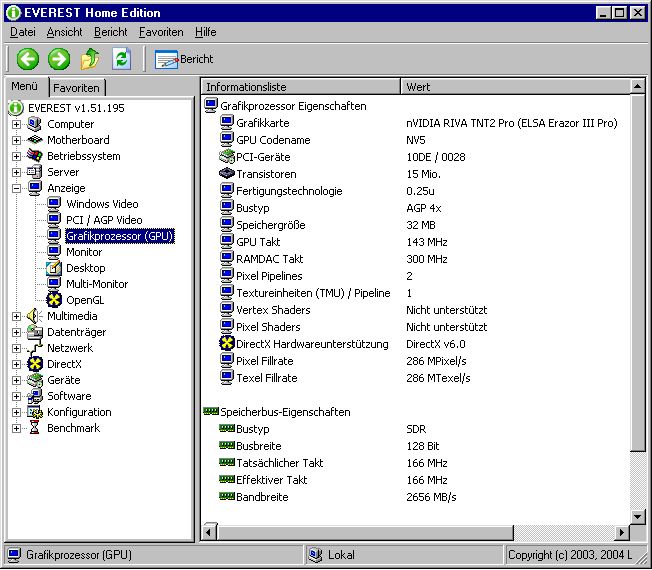This screenshot has width=652, height=570.
Task: Click the DirectX Hardwareunterstützung row icon
Action: [x=227, y=343]
